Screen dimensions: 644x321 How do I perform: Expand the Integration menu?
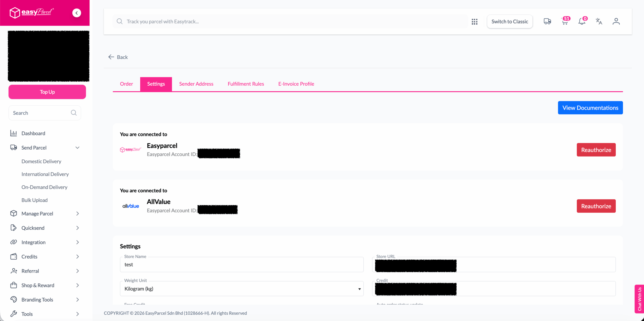(x=77, y=242)
